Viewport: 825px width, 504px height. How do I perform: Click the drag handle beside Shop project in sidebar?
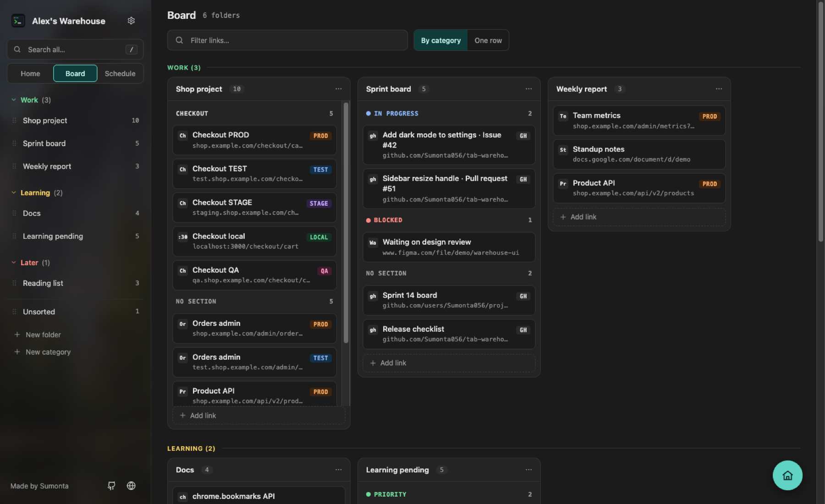pos(14,121)
